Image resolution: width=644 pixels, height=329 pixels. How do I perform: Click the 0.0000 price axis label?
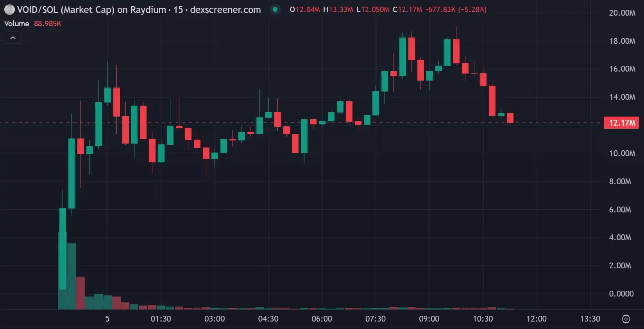(621, 294)
